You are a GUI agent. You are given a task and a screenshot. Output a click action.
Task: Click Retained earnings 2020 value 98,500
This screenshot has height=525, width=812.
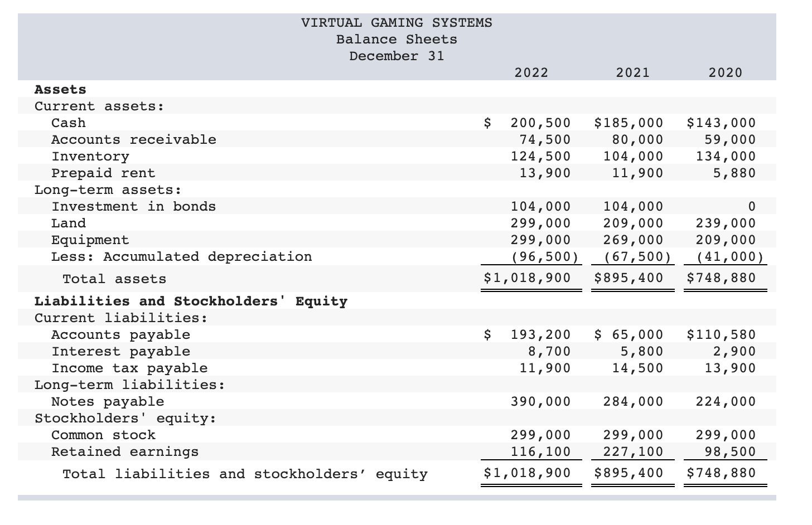coord(731,452)
